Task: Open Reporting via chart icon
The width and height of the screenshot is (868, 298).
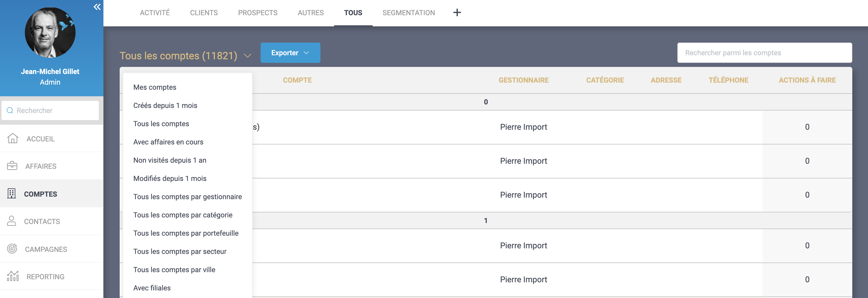Action: click(x=13, y=276)
